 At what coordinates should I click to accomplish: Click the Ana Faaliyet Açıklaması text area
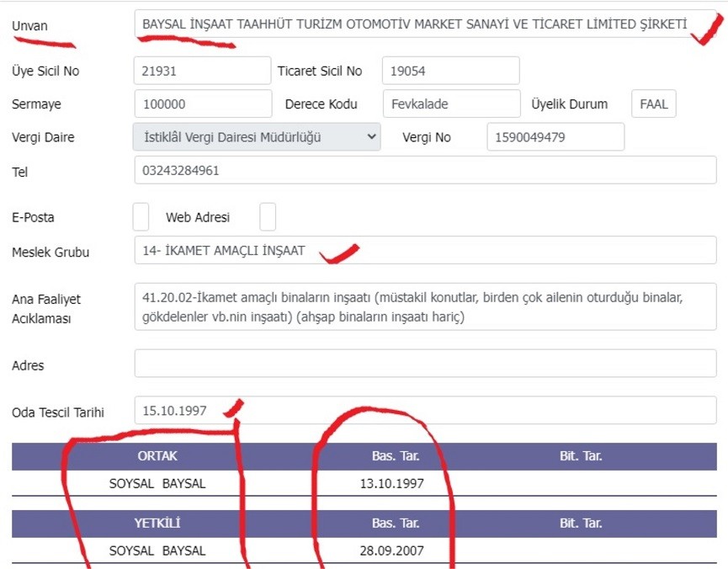(425, 306)
